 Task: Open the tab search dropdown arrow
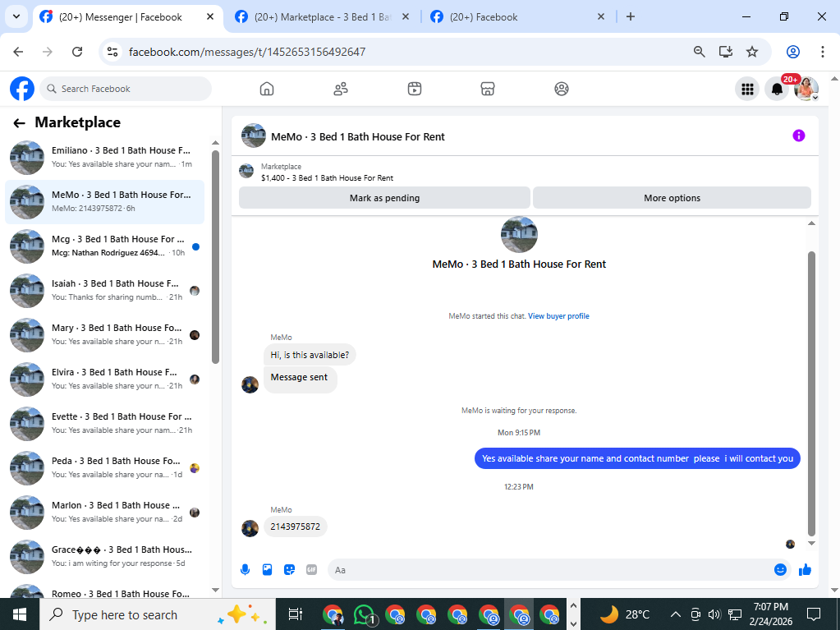16,16
